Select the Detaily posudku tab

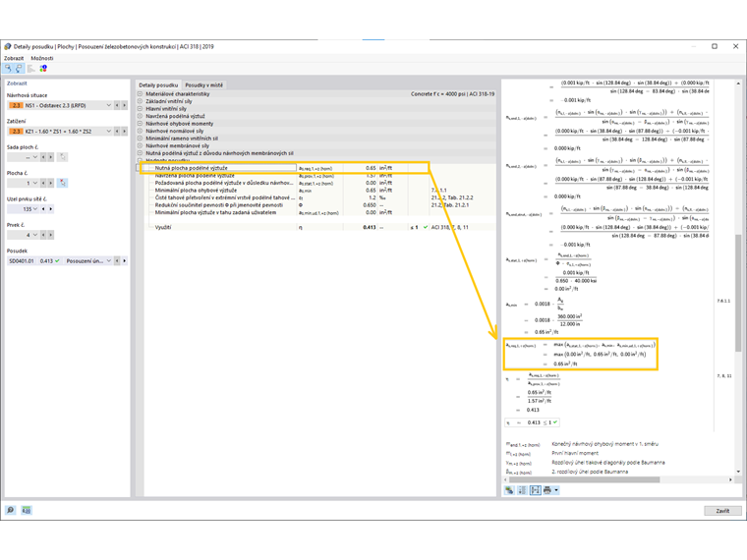(x=158, y=84)
